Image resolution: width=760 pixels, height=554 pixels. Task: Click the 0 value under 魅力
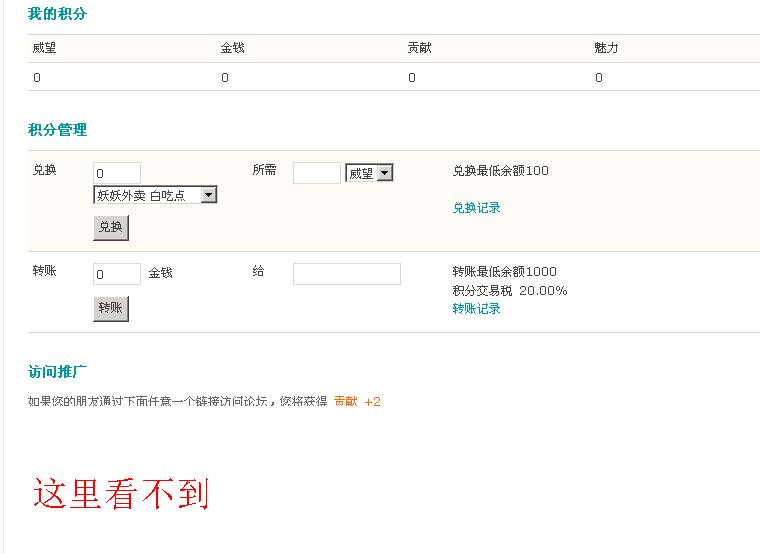[599, 78]
